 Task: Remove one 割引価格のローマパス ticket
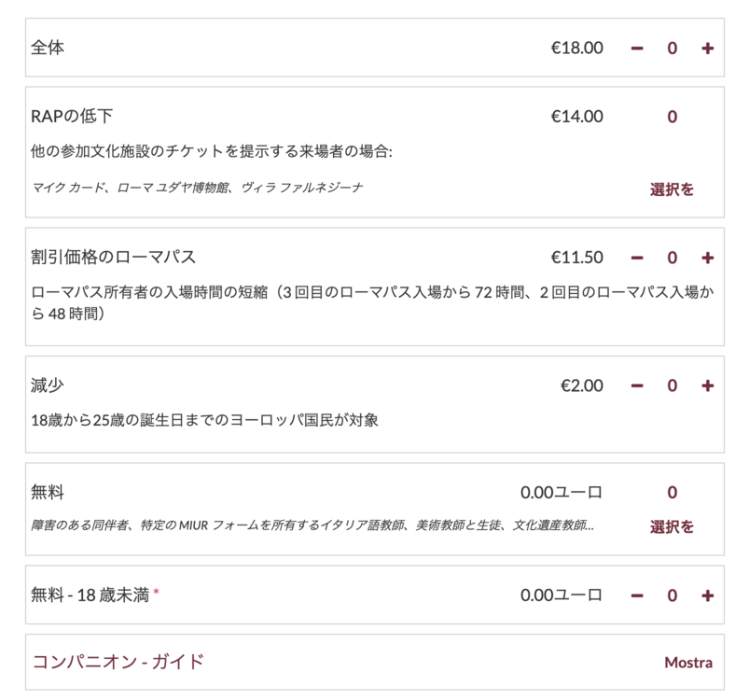tap(637, 258)
